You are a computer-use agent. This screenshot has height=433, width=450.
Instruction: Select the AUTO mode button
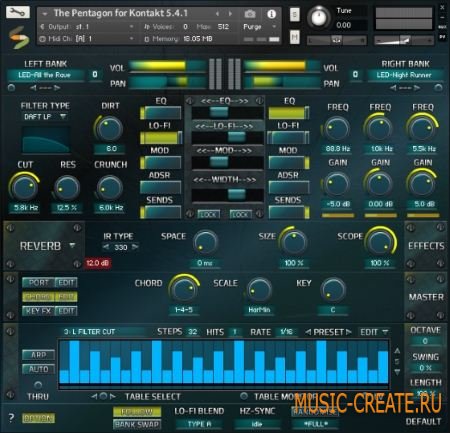(39, 369)
